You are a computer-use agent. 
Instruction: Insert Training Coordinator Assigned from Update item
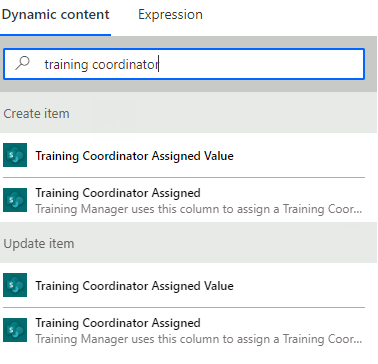[184, 330]
